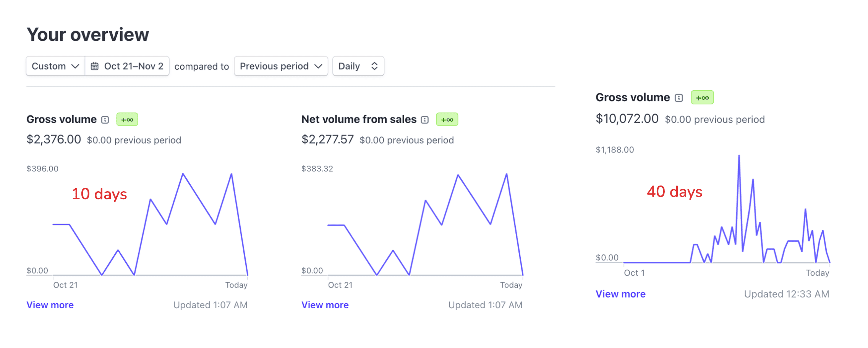Open the Custom date preset dropdown
The width and height of the screenshot is (868, 348).
[x=55, y=66]
